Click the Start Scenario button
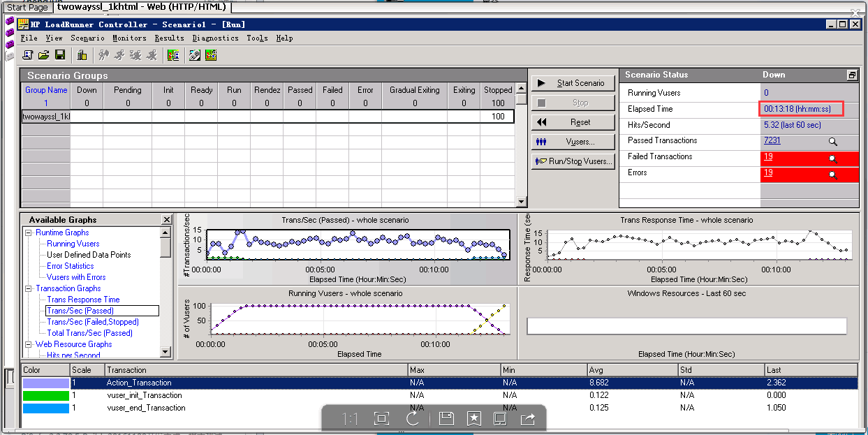This screenshot has height=435, width=868. coord(573,83)
